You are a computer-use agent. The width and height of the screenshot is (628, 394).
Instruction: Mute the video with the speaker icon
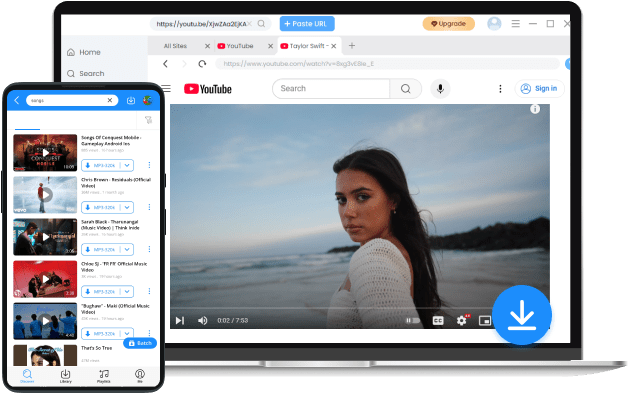(203, 320)
